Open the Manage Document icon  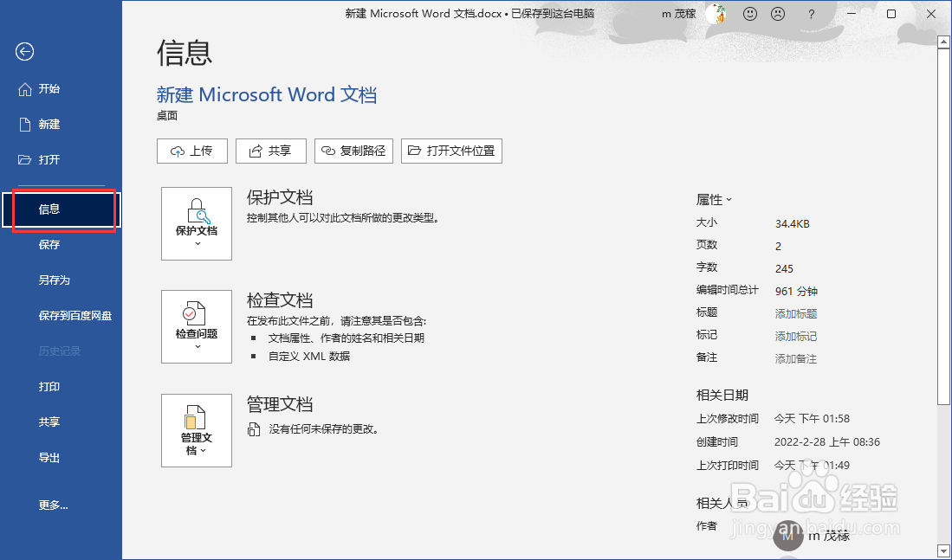[197, 430]
